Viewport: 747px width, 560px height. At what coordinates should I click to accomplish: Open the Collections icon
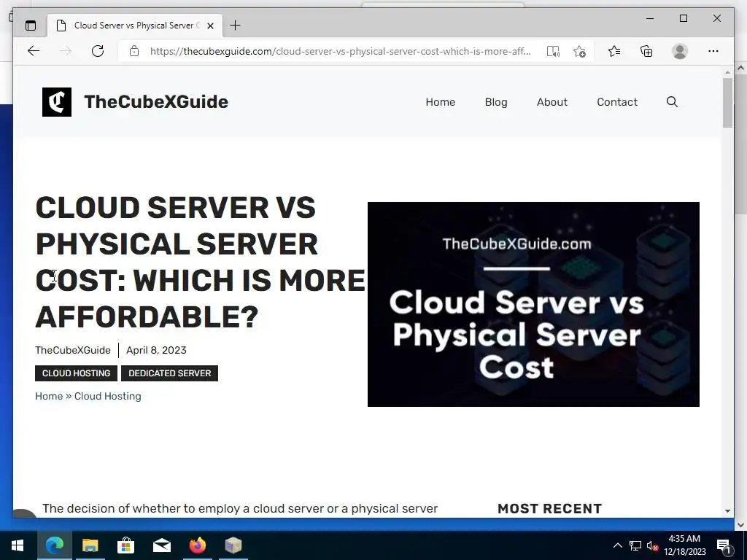[646, 51]
